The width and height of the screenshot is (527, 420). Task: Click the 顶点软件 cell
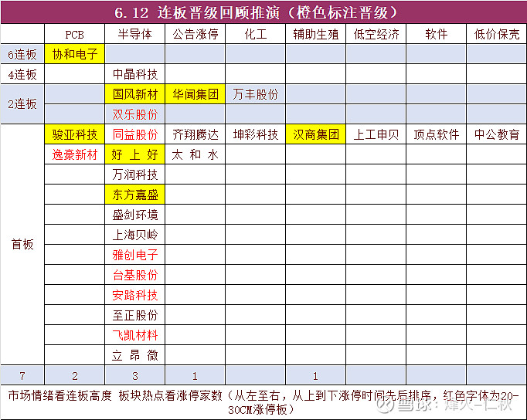point(437,134)
